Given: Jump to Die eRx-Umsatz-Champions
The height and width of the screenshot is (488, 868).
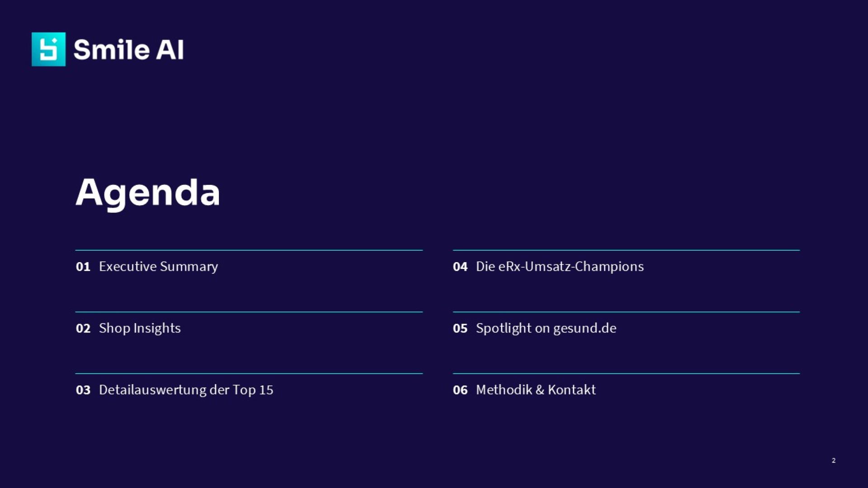Looking at the screenshot, I should [x=560, y=267].
